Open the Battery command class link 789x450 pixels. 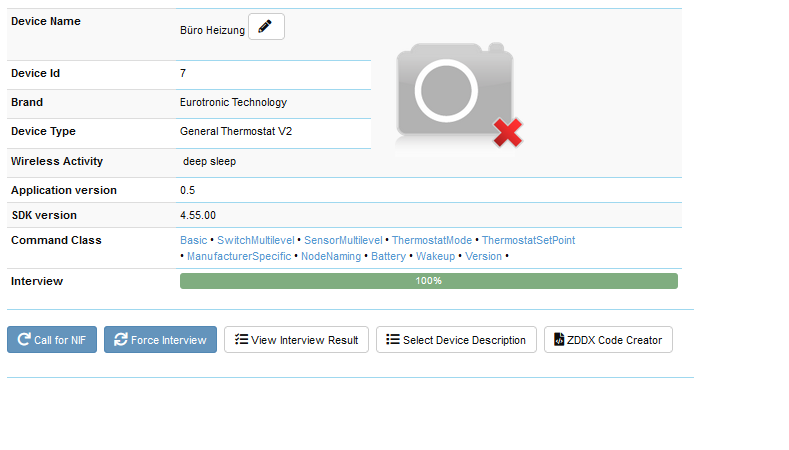tap(388, 256)
